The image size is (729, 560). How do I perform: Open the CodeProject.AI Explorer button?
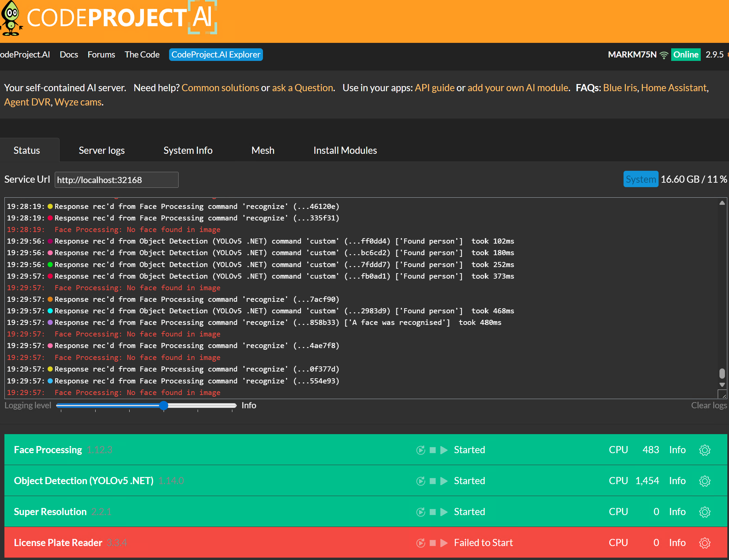coord(216,54)
